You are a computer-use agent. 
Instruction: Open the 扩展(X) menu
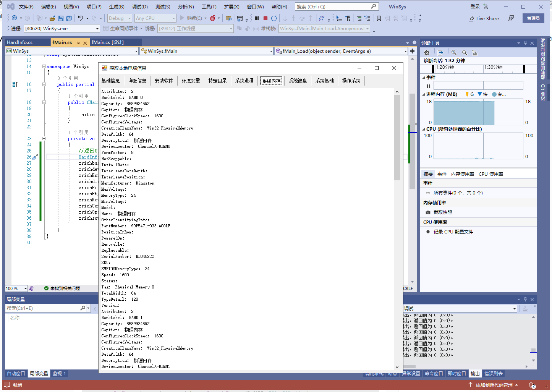[231, 6]
